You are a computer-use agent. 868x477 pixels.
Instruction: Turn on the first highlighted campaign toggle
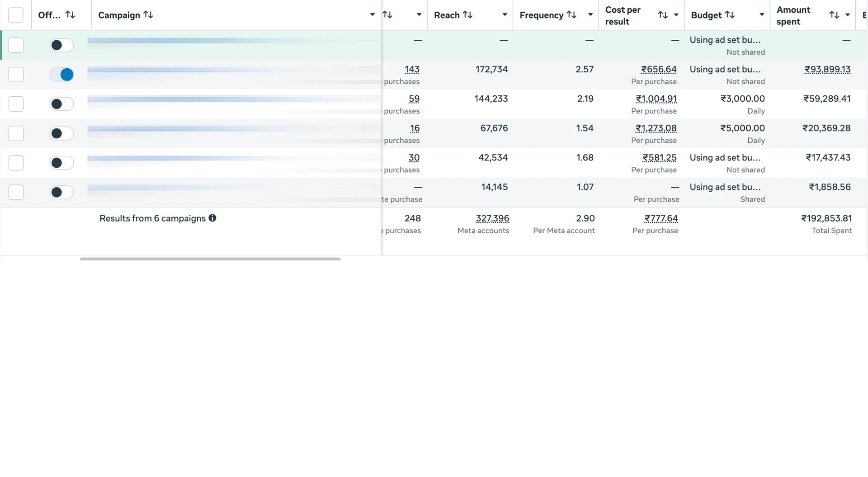click(61, 45)
